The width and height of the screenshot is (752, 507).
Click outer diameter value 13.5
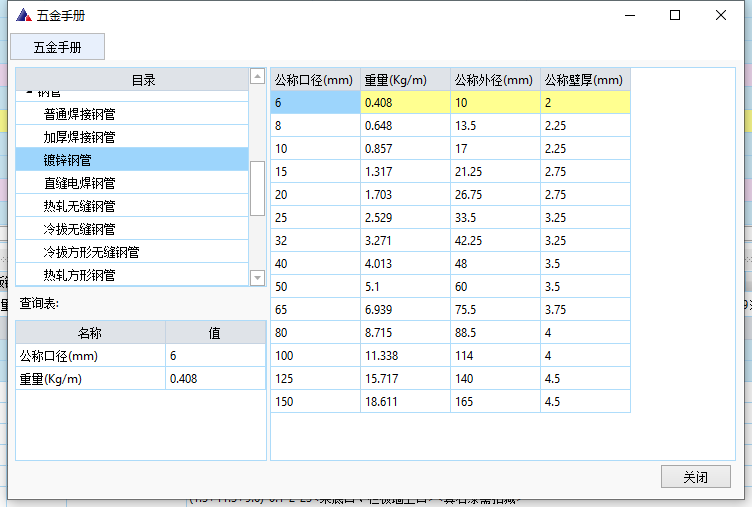click(495, 126)
